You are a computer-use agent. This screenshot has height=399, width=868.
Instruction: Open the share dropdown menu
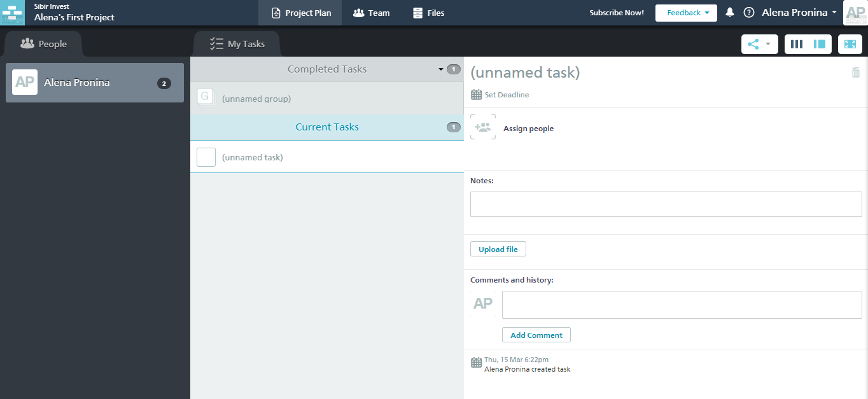click(x=759, y=44)
